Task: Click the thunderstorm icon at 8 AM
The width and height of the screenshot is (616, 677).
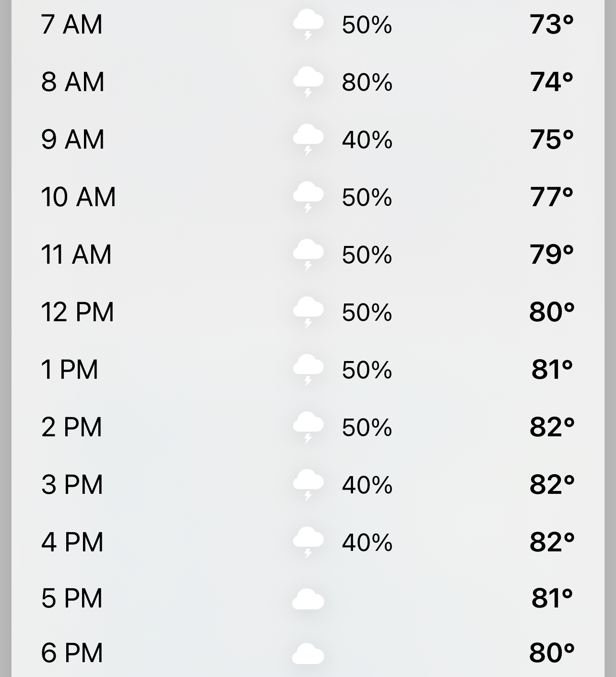Action: pyautogui.click(x=308, y=82)
